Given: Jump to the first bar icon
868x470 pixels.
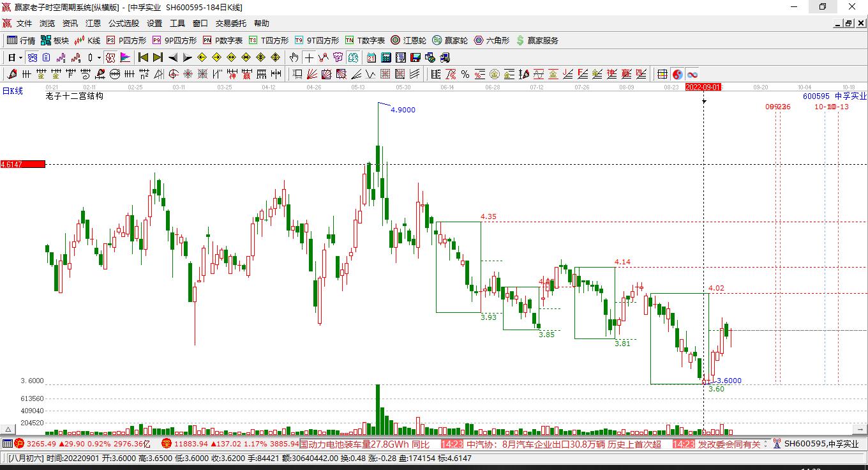Looking at the screenshot, I should pos(143,57).
